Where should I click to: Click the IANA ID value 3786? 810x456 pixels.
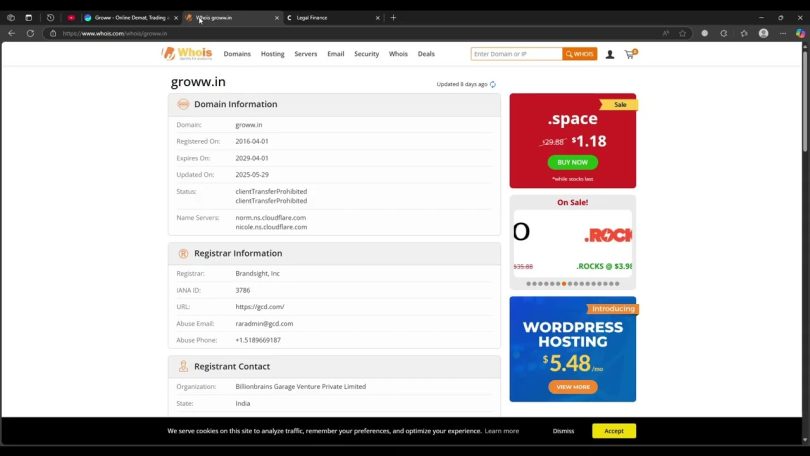coord(243,290)
